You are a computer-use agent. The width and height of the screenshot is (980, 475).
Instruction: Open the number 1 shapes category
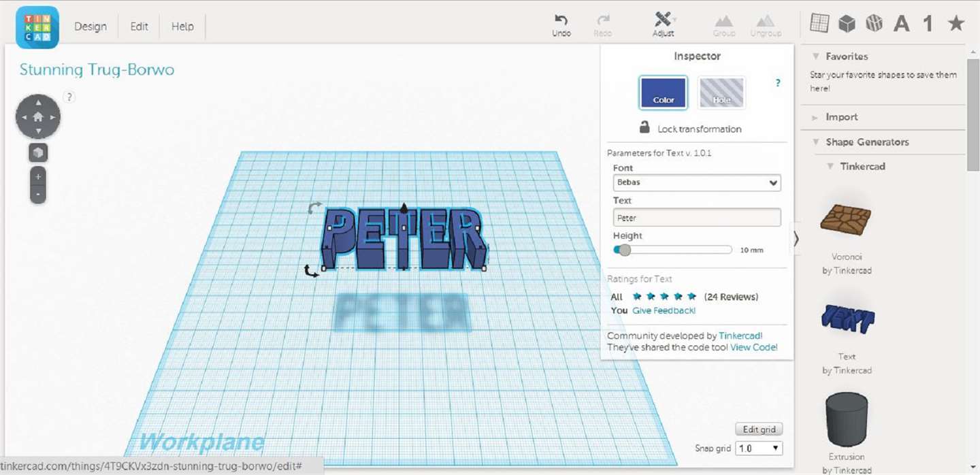coord(928,24)
